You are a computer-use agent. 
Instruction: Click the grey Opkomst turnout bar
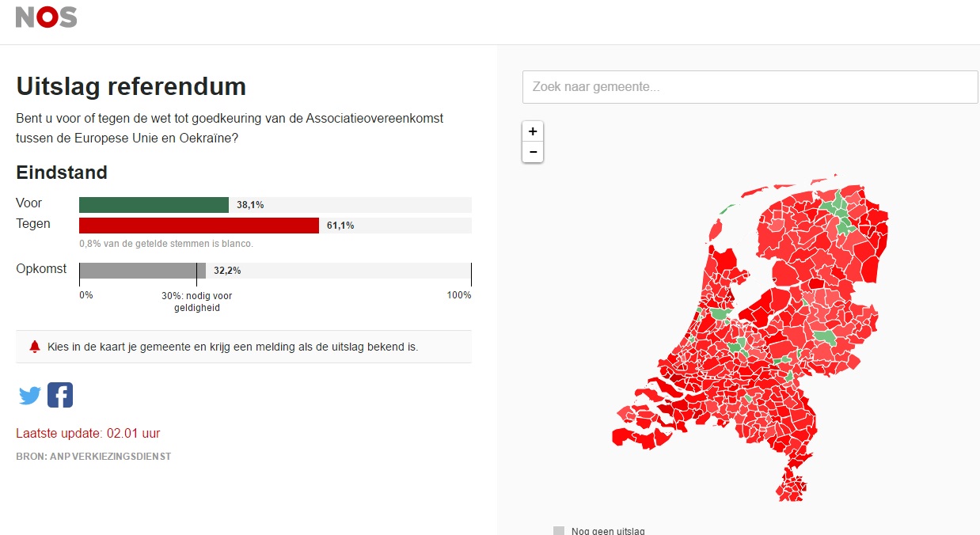[x=142, y=271]
